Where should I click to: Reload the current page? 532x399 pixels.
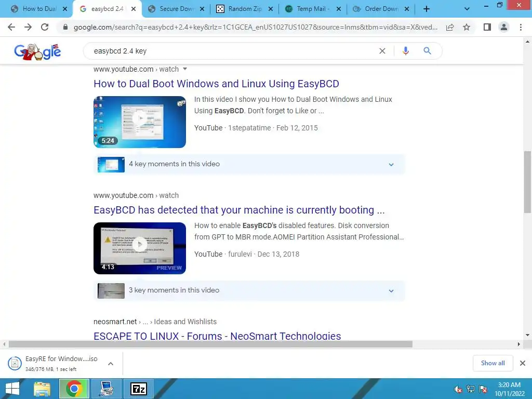[x=45, y=27]
